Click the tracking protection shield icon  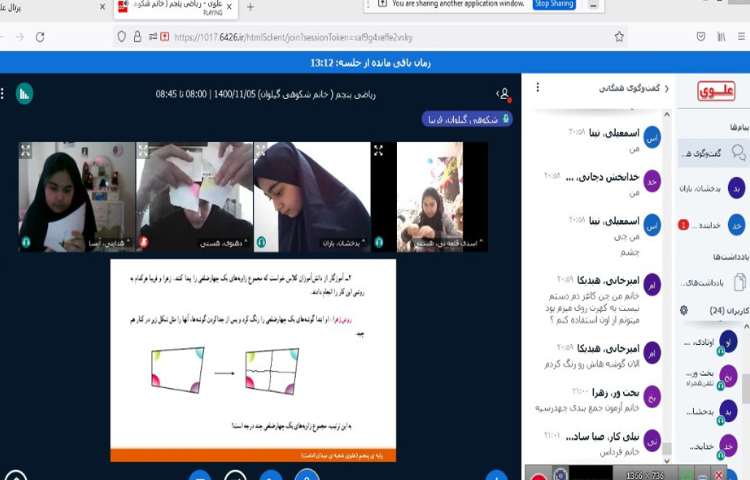click(121, 36)
